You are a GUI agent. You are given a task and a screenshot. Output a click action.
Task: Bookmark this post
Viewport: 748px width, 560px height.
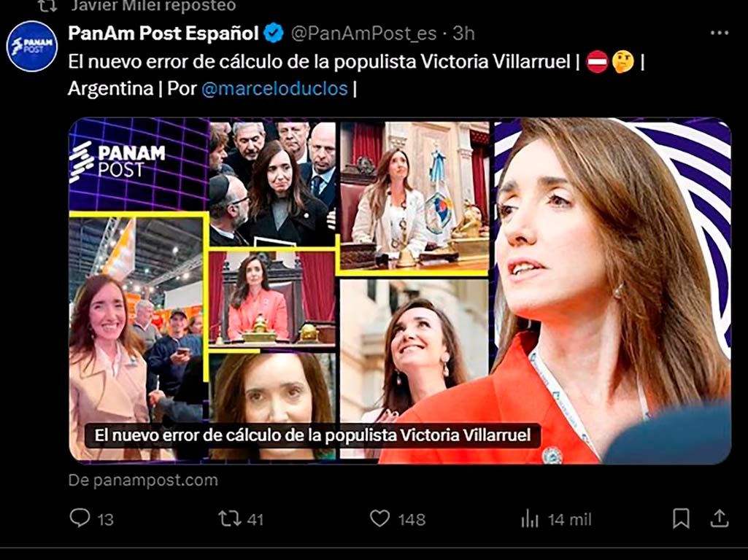pos(681,518)
